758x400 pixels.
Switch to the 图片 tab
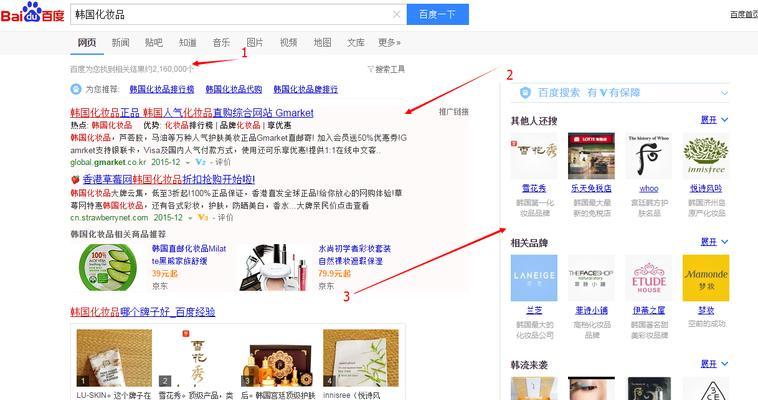point(255,43)
